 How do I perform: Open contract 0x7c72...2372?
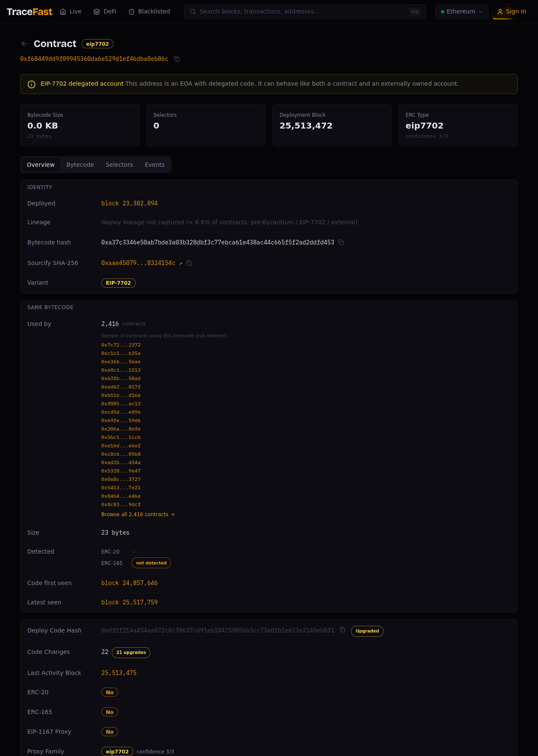(121, 345)
